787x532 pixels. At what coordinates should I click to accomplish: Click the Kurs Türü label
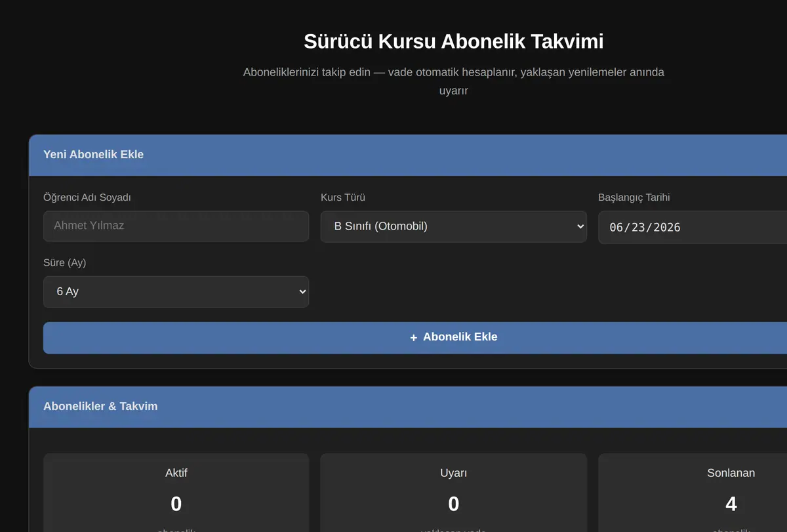342,197
